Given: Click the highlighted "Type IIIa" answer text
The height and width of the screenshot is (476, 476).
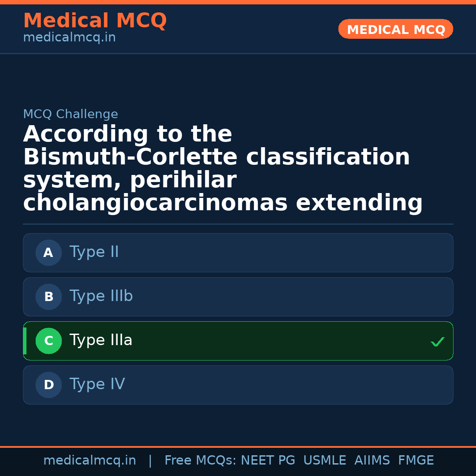Looking at the screenshot, I should (101, 340).
